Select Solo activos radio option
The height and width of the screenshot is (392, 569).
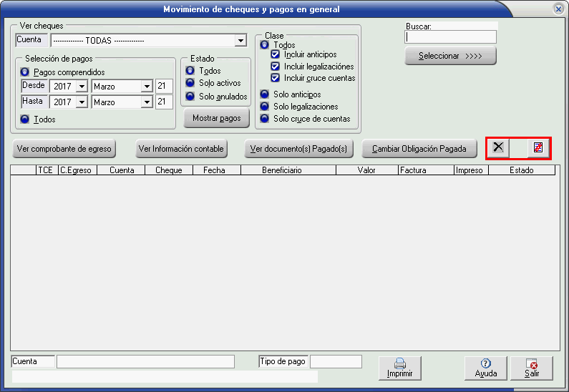pos(190,83)
